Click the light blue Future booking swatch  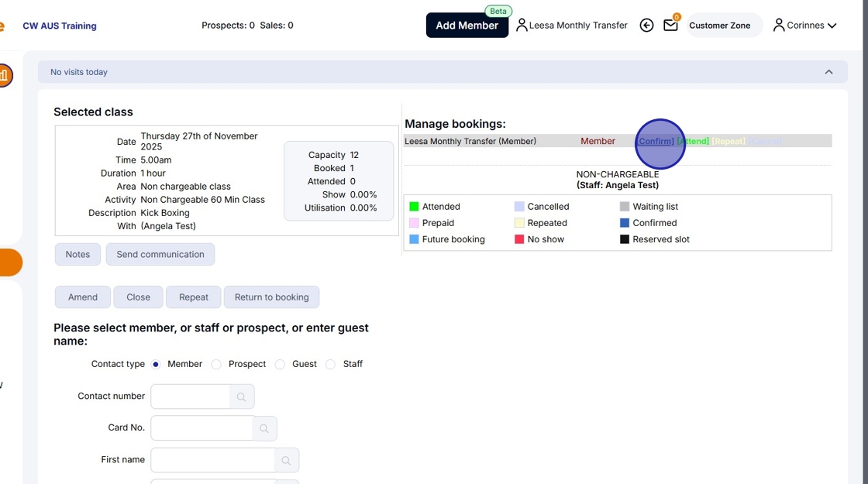(x=414, y=239)
